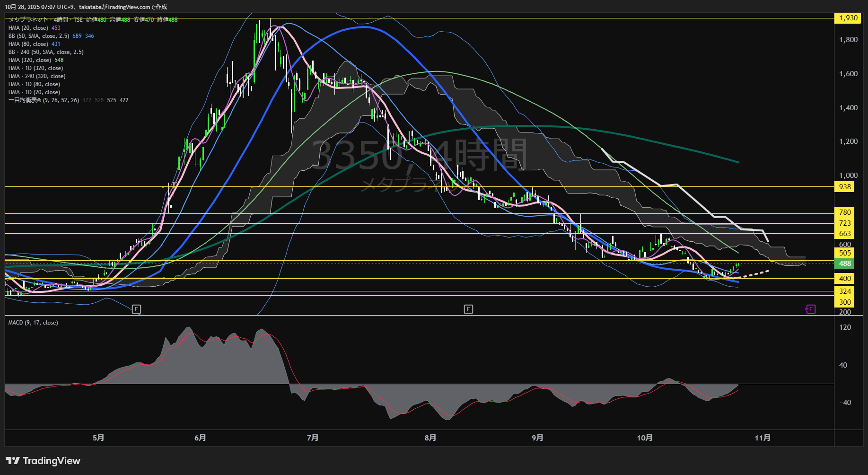Image resolution: width=868 pixels, height=475 pixels.
Task: Select the 938 yellow price level label
Action: tap(845, 187)
